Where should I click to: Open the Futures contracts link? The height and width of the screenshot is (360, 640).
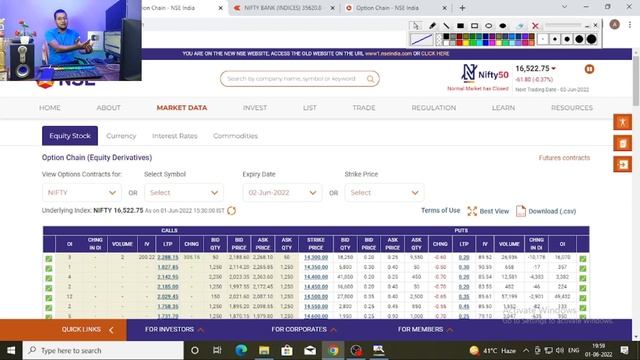coord(564,158)
